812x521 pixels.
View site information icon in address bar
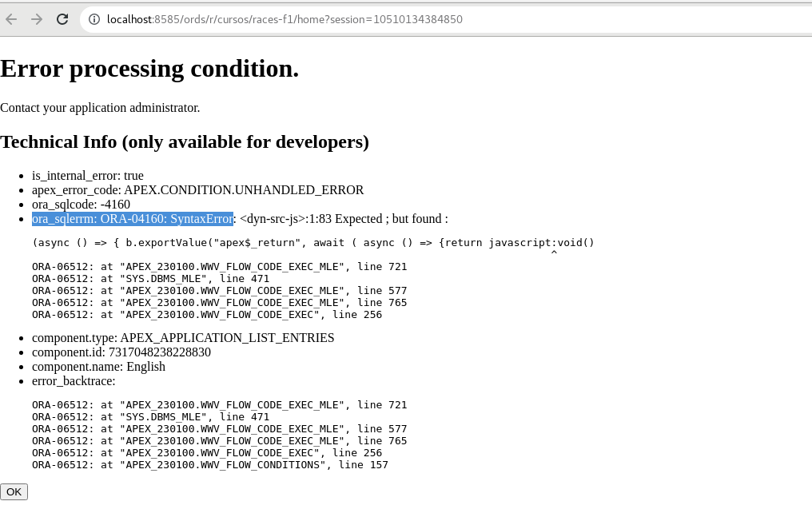94,19
